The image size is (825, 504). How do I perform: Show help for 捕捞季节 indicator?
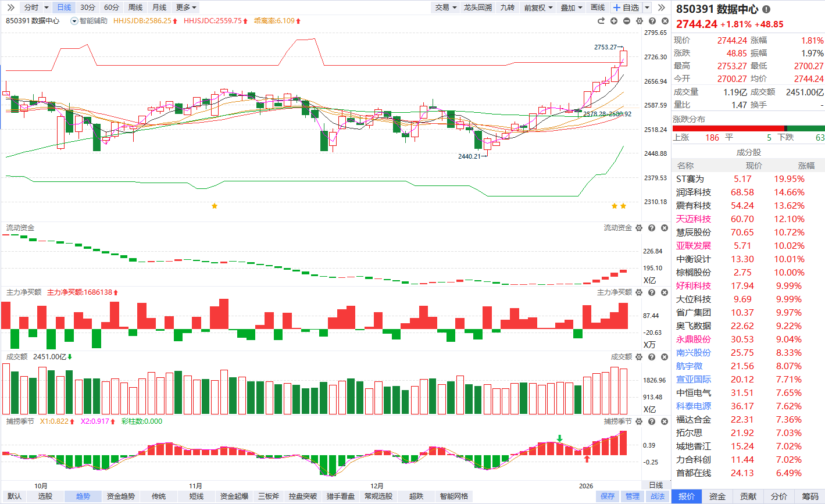click(652, 421)
